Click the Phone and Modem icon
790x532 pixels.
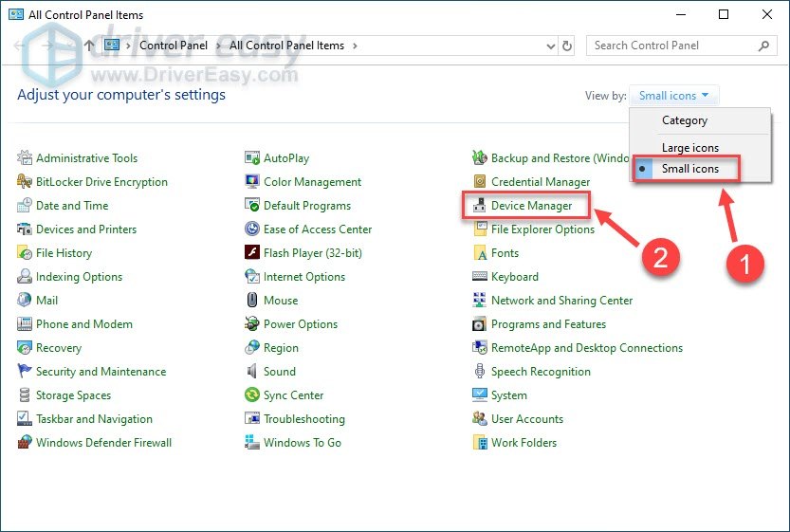click(25, 323)
